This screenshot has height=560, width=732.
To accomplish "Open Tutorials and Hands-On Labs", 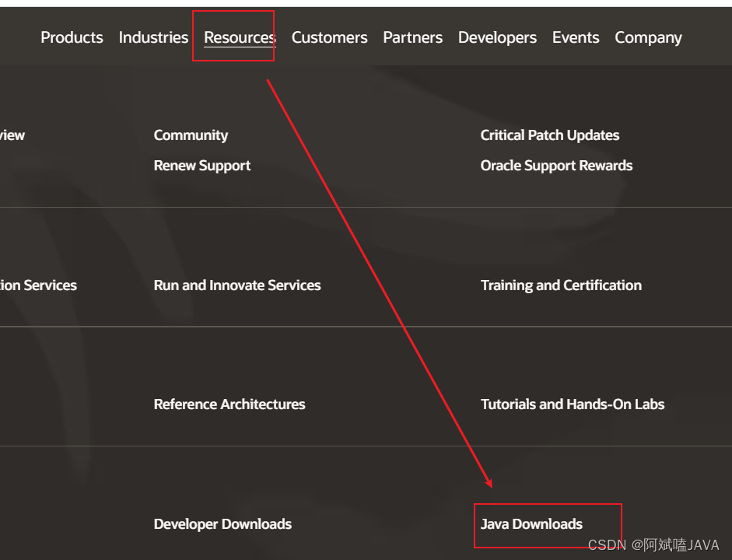I will [573, 404].
